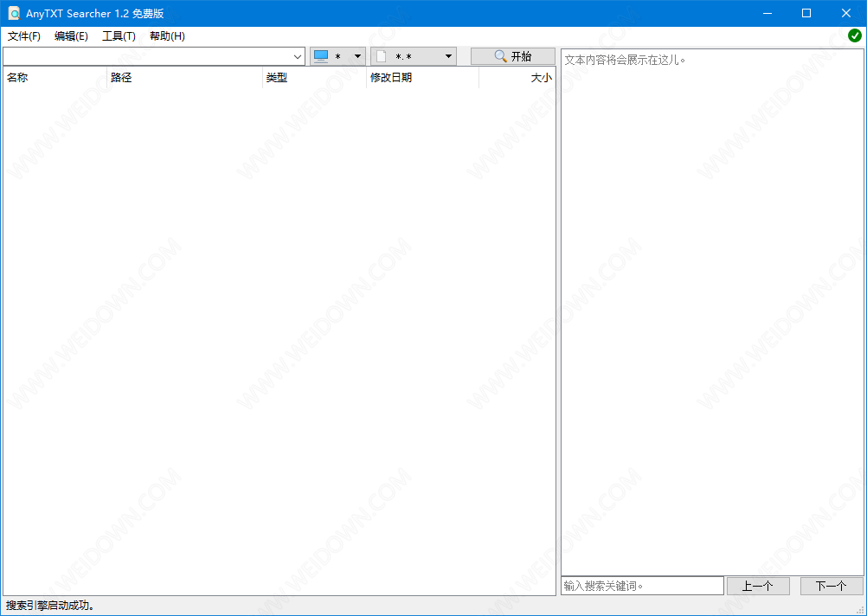Open the 工具(T) menu
Viewport: 867px width, 616px height.
119,36
